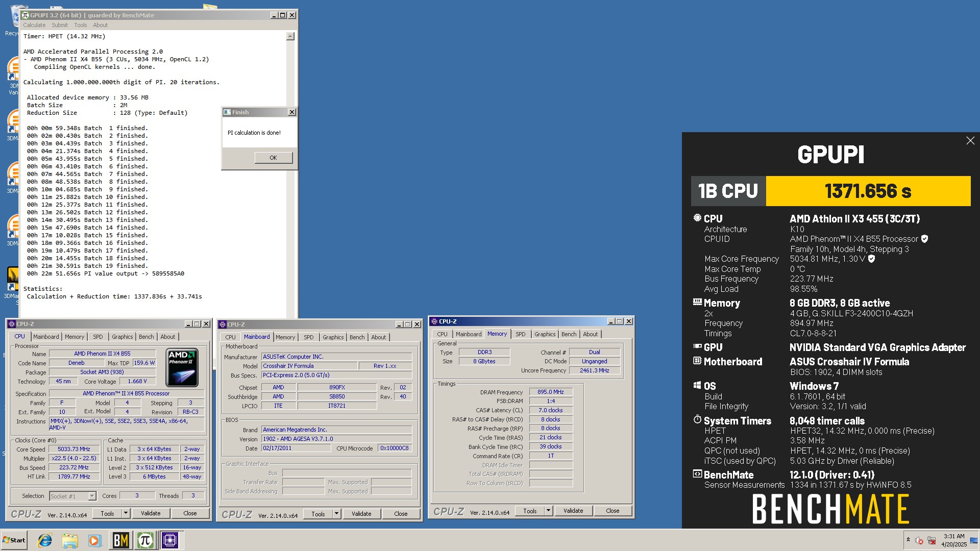The width and height of the screenshot is (980, 551).
Task: Expand Tools dropdown arrow in CPU tab window
Action: 126,513
